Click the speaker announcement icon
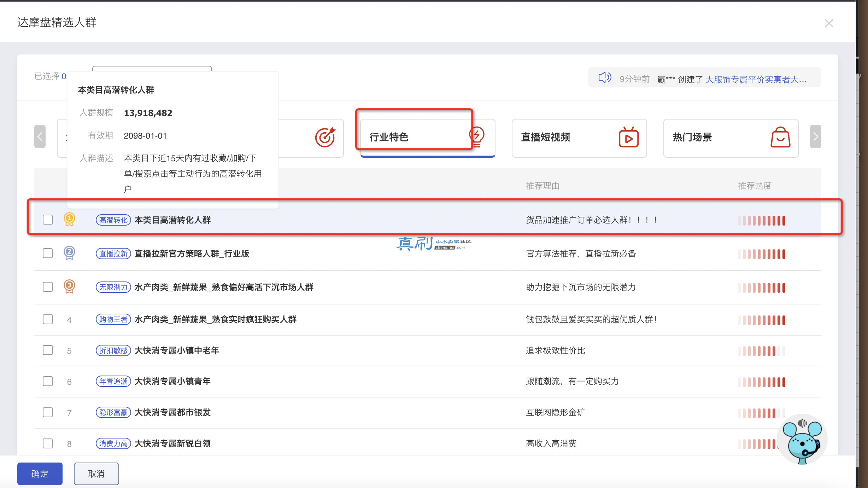The image size is (868, 488). pos(605,77)
